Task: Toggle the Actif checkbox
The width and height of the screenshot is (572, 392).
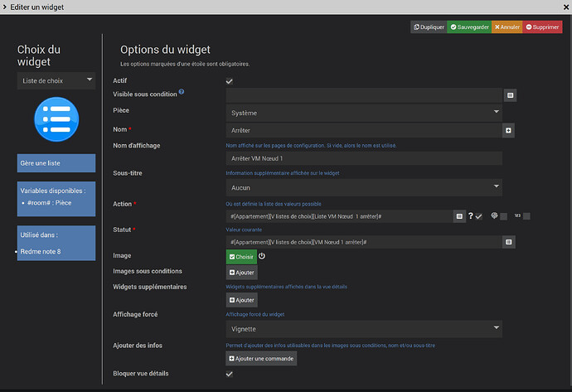Action: click(230, 81)
